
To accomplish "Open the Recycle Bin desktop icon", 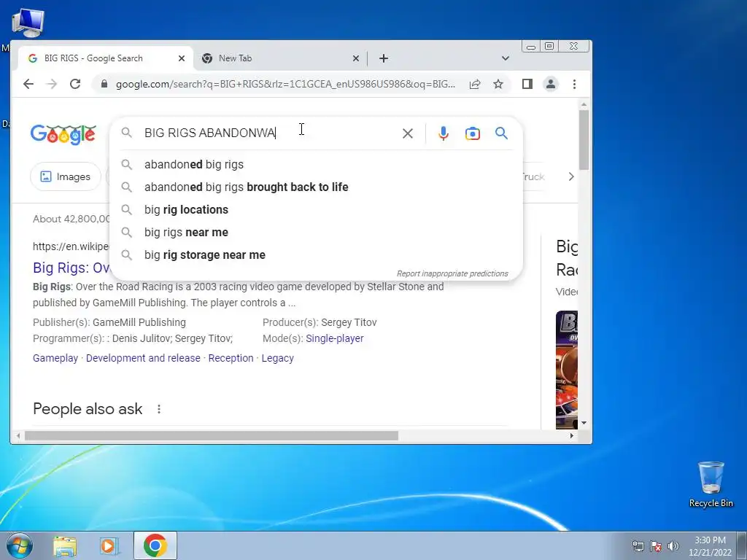I will click(711, 484).
